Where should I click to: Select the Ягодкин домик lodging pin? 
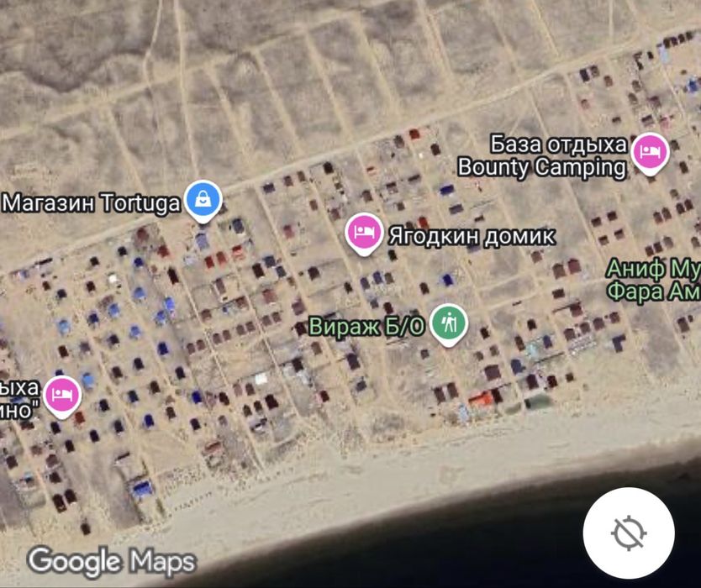click(x=364, y=234)
